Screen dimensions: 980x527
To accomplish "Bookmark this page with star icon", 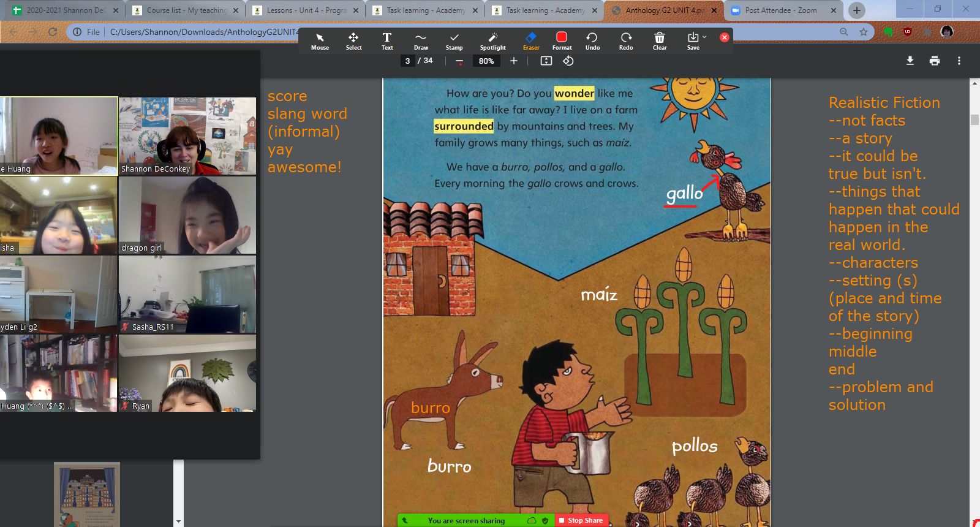I will pos(864,32).
